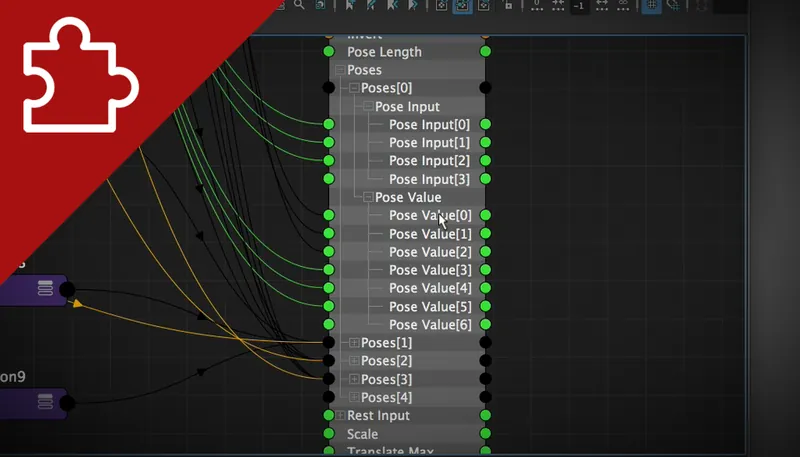Click the bookmark icon with left arrows
Screen dimensions: 800x457
click(x=392, y=5)
